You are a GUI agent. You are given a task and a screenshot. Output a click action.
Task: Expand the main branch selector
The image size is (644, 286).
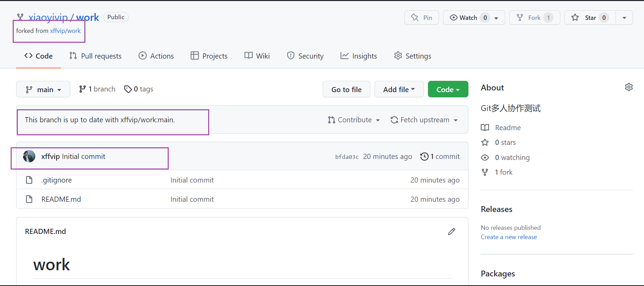43,89
